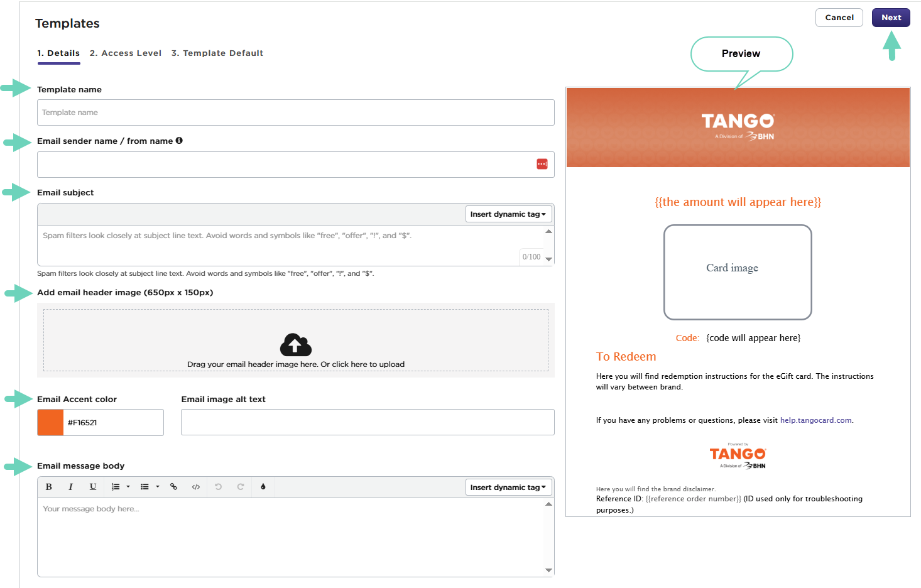Open the help.tangocard.com link in preview
This screenshot has height=588, width=921.
click(x=816, y=420)
